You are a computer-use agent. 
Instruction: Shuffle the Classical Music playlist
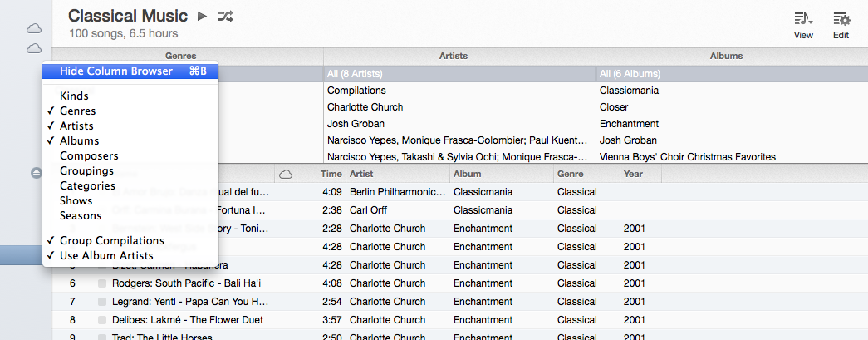click(x=225, y=16)
